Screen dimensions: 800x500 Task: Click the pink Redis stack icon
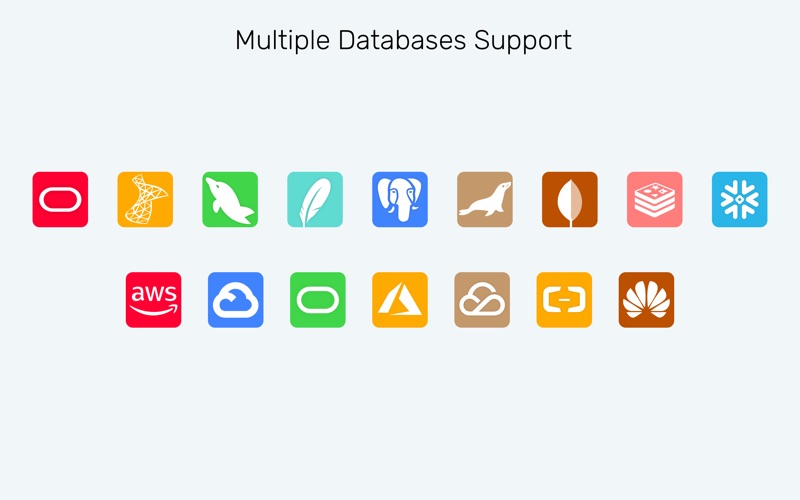(x=655, y=199)
